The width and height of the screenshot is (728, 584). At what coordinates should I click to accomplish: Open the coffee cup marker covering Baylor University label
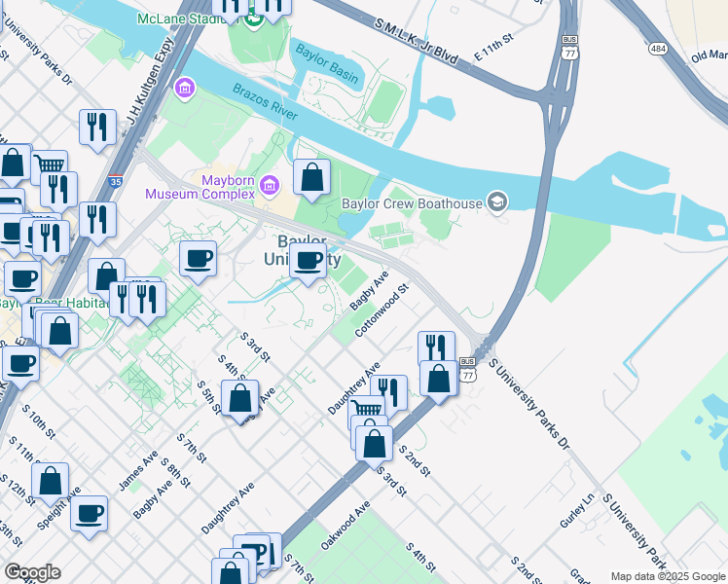coord(308,264)
